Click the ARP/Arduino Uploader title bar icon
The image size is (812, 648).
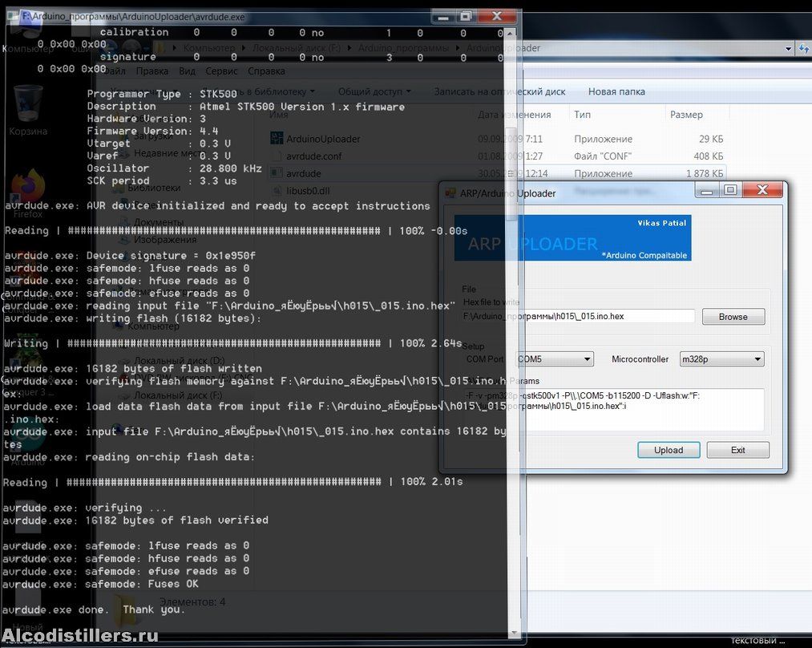(x=450, y=193)
